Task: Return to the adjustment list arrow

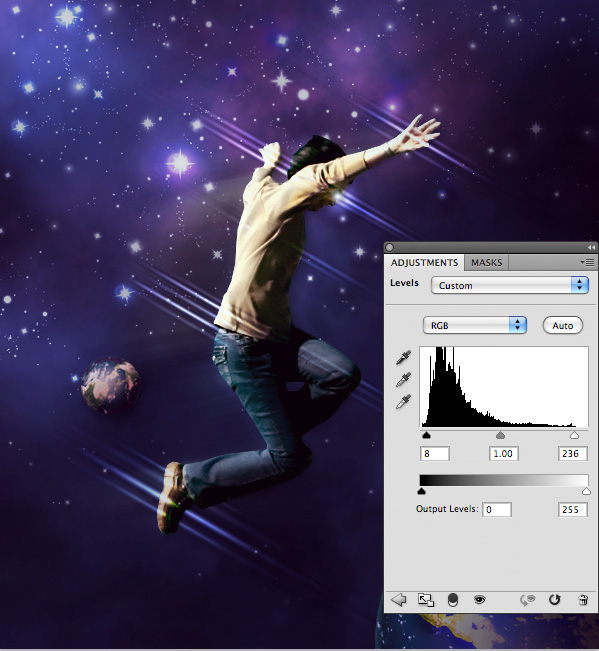Action: pyautogui.click(x=398, y=600)
